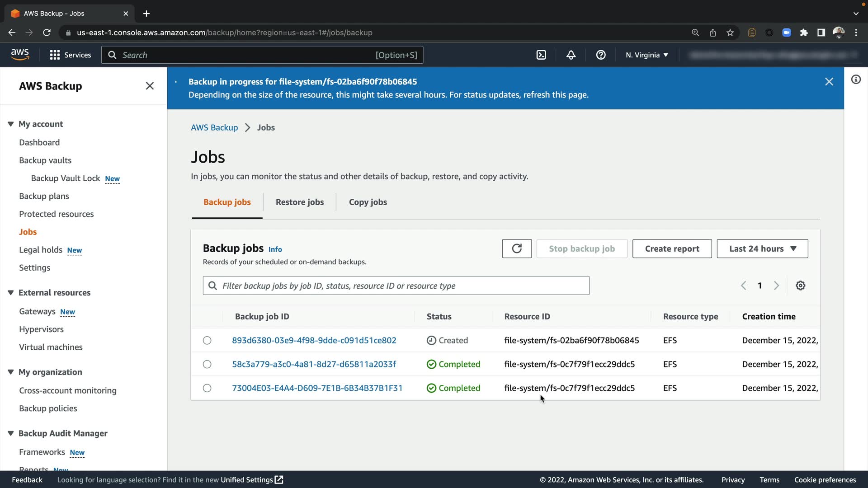The width and height of the screenshot is (868, 488).
Task: Select backup job 73004E03 radio button
Action: (x=207, y=388)
